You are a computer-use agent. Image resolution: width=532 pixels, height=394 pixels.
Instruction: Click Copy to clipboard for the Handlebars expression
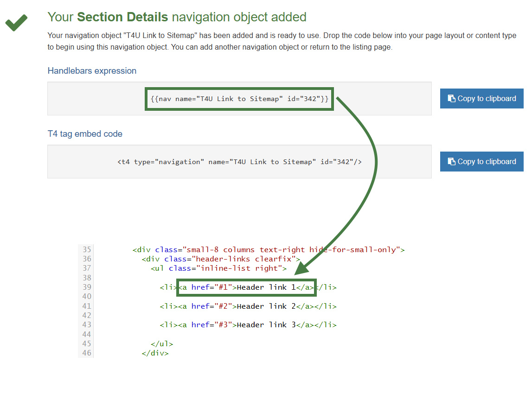click(481, 98)
